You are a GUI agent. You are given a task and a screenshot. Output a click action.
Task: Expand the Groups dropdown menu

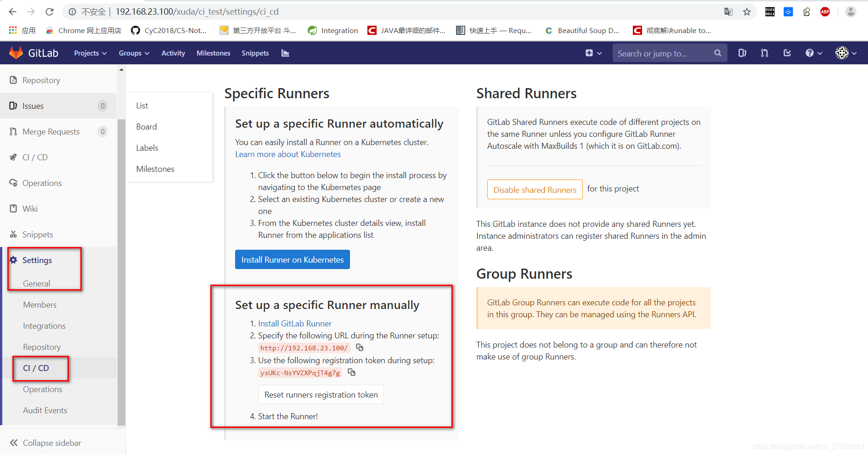[x=134, y=53]
